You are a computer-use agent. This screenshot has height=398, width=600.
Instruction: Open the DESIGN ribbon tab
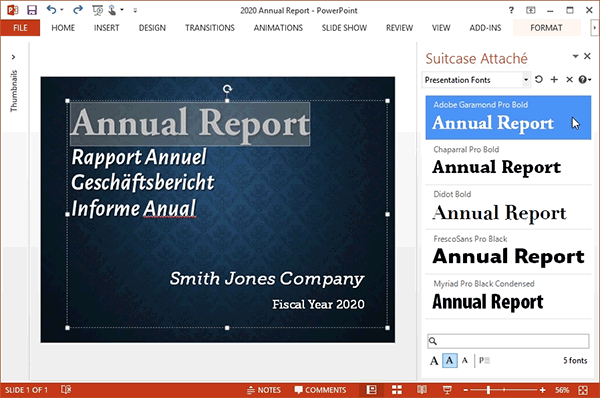[x=152, y=28]
